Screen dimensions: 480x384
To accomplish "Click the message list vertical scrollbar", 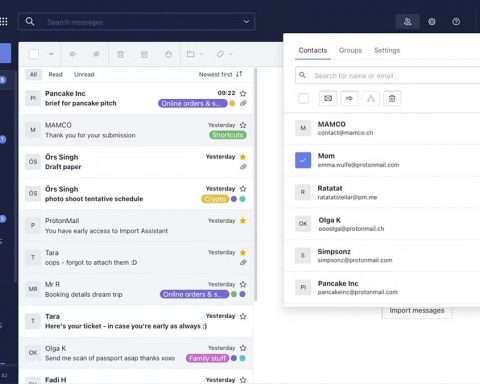I will pos(256,184).
